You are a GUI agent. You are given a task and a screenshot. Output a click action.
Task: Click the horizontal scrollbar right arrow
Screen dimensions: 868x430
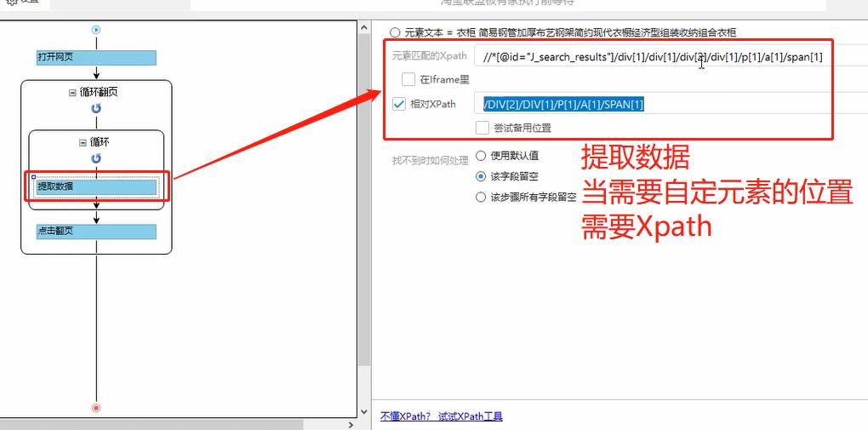click(x=351, y=424)
